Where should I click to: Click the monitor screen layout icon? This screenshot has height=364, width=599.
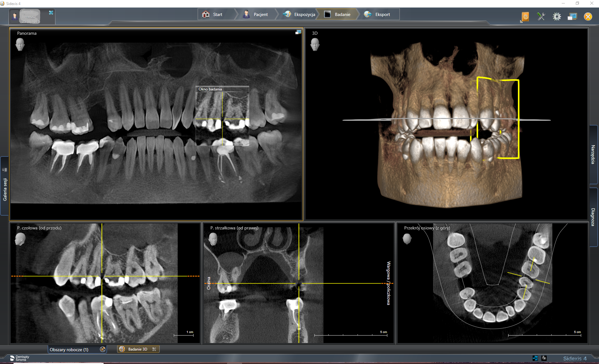coord(572,17)
